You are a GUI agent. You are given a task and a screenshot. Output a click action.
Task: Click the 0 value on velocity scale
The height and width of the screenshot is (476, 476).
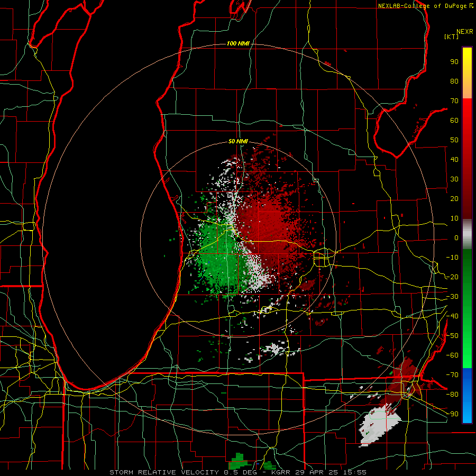click(x=456, y=238)
